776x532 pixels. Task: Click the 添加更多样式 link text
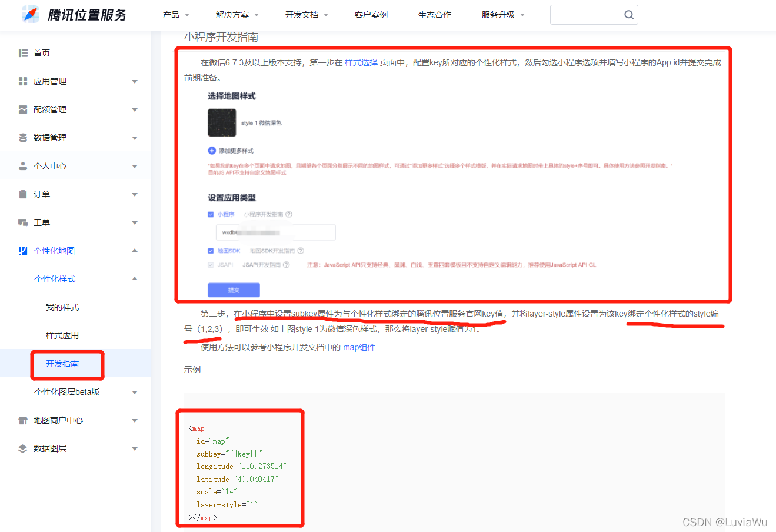[236, 151]
